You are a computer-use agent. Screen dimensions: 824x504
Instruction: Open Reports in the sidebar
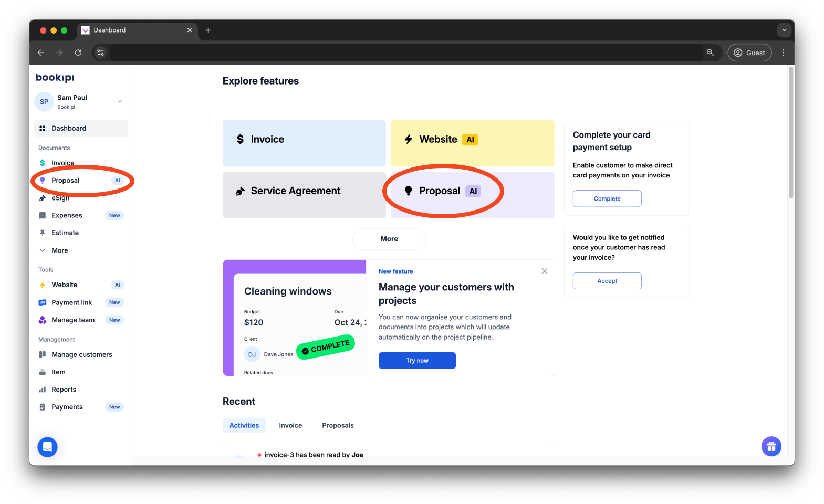pos(81,390)
